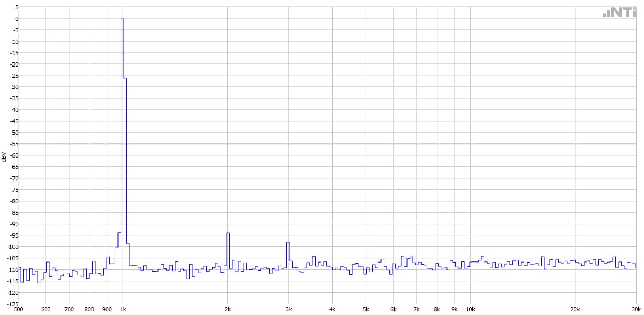Screen dimensions: 644x315
Task: Click the "-10" level axis label
Action: pyautogui.click(x=14, y=42)
